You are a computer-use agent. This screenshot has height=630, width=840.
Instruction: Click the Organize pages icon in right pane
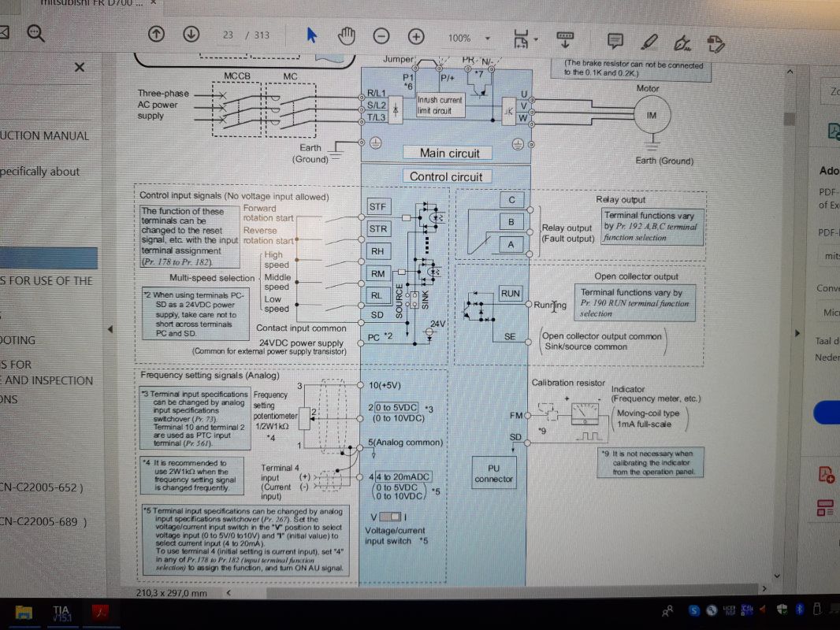click(x=825, y=507)
